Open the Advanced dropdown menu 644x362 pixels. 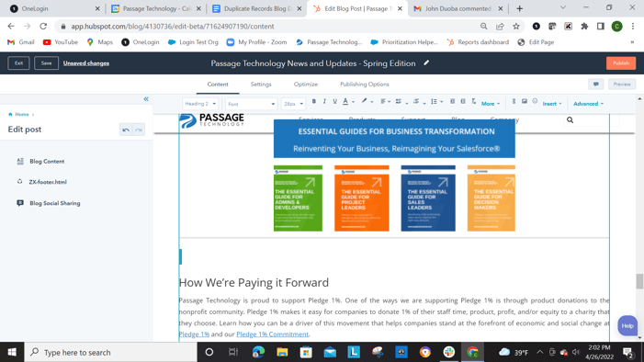pyautogui.click(x=588, y=104)
